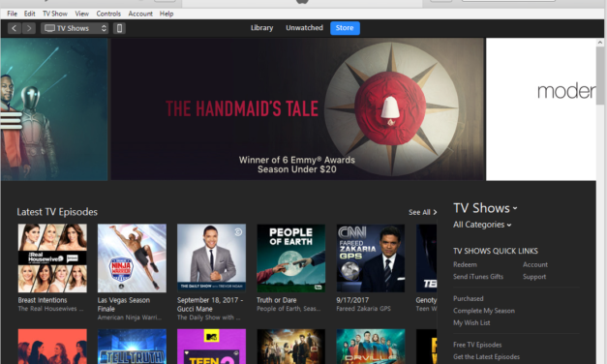Viewport: 607px width, 364px height.
Task: Open the Send iTunes Gifts link
Action: 478,277
